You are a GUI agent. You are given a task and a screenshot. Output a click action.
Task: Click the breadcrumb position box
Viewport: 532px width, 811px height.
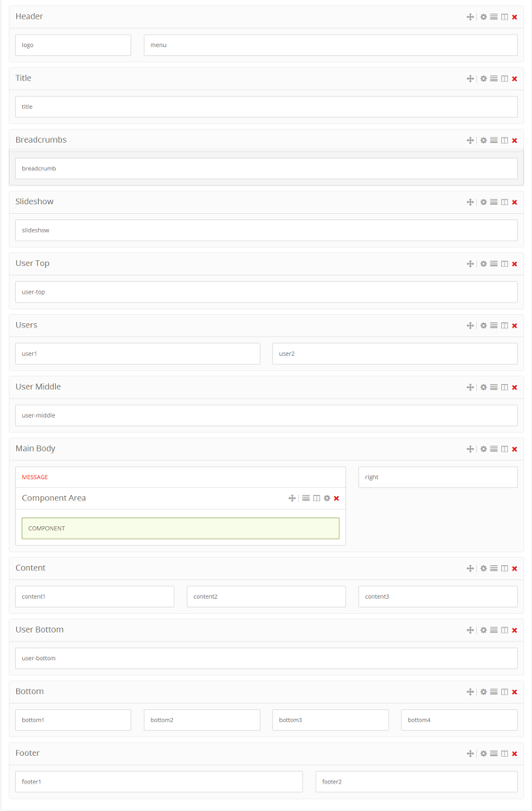(266, 169)
